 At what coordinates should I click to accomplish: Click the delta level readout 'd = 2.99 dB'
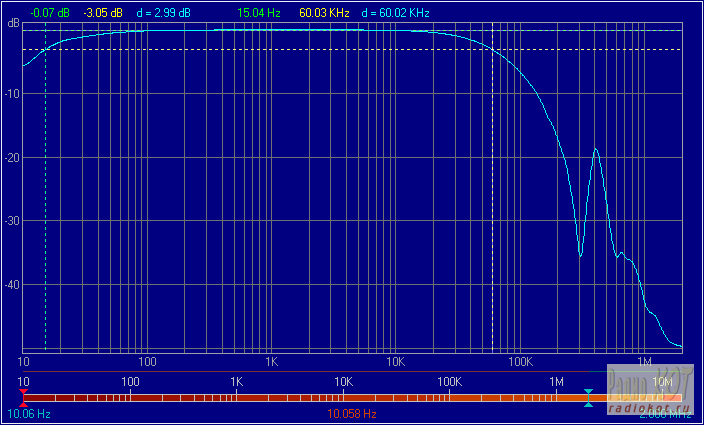click(163, 13)
